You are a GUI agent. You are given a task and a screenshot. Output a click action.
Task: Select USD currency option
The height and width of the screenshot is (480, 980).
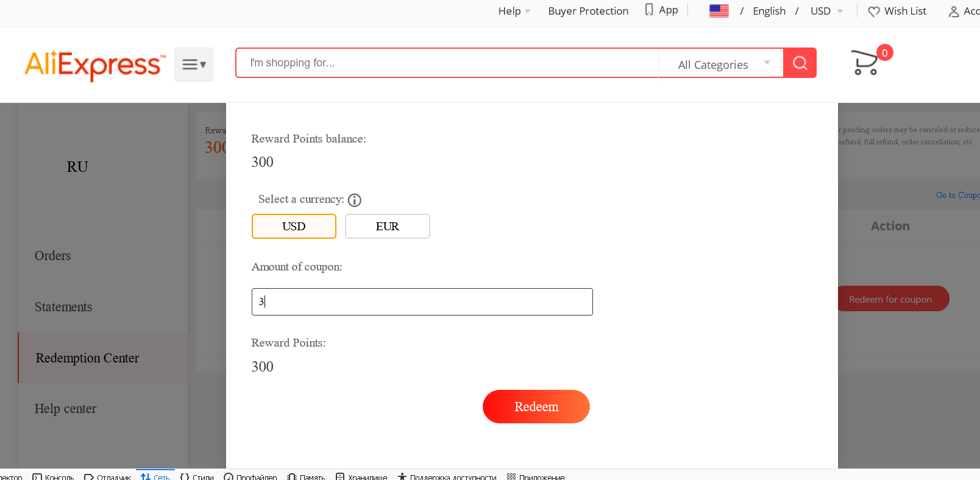pos(294,226)
